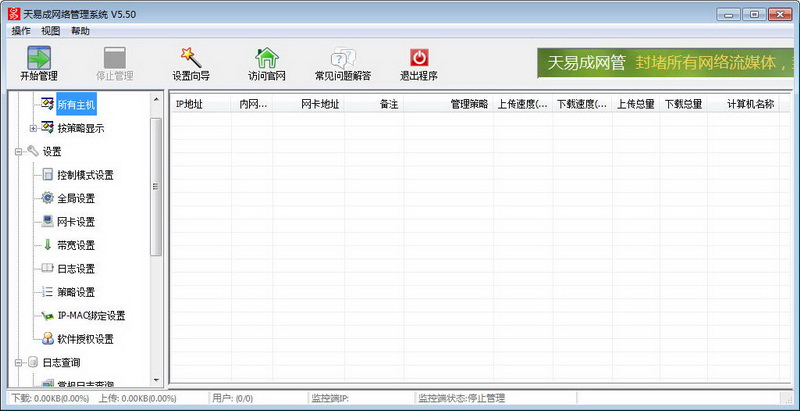The image size is (800, 411).
Task: Click the 监控端IP status text
Action: point(330,398)
